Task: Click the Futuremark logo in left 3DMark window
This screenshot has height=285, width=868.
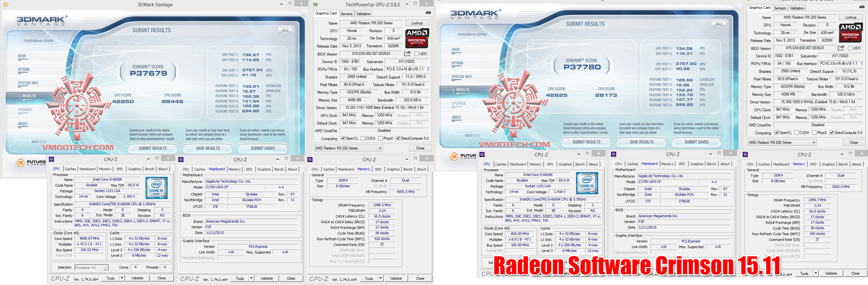Action: [x=31, y=163]
